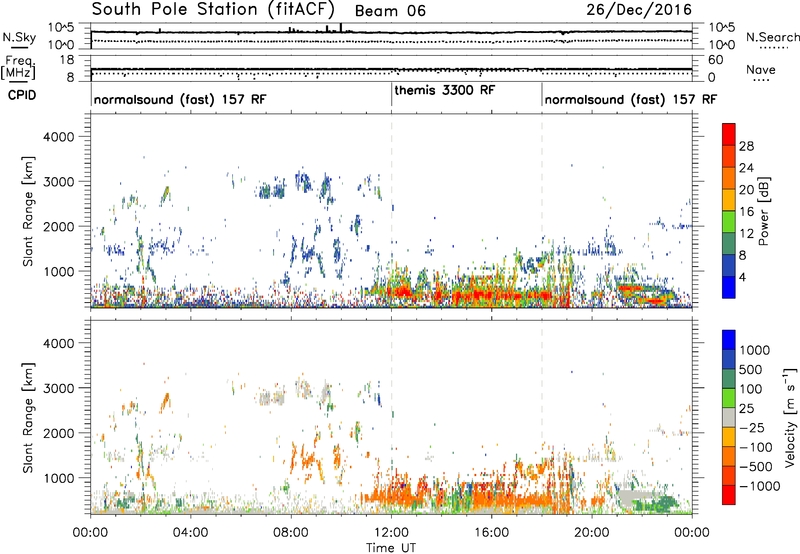The height and width of the screenshot is (554, 800).
Task: Click the "3000" tick on the velocity panel
Action: point(58,388)
